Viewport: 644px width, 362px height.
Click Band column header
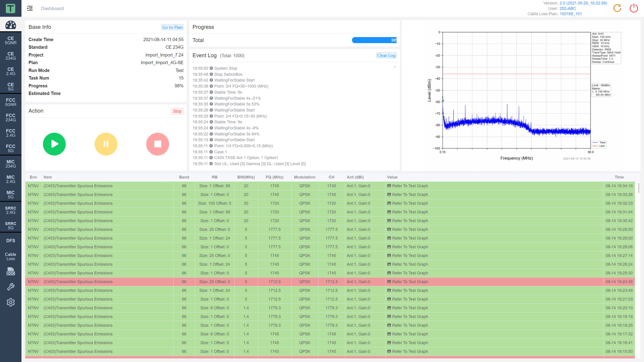coord(184,177)
